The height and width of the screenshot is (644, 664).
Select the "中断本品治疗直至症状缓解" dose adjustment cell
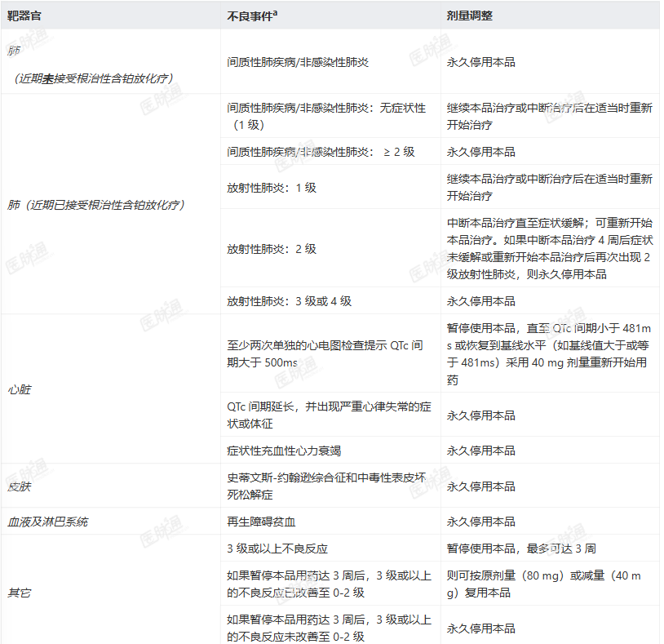tap(550, 249)
